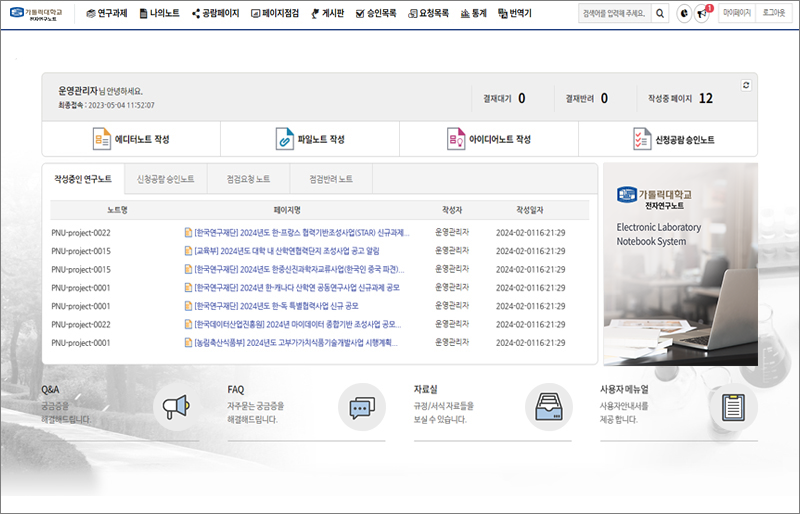Open the 연구과제 menu
This screenshot has height=514, width=800.
[106, 14]
